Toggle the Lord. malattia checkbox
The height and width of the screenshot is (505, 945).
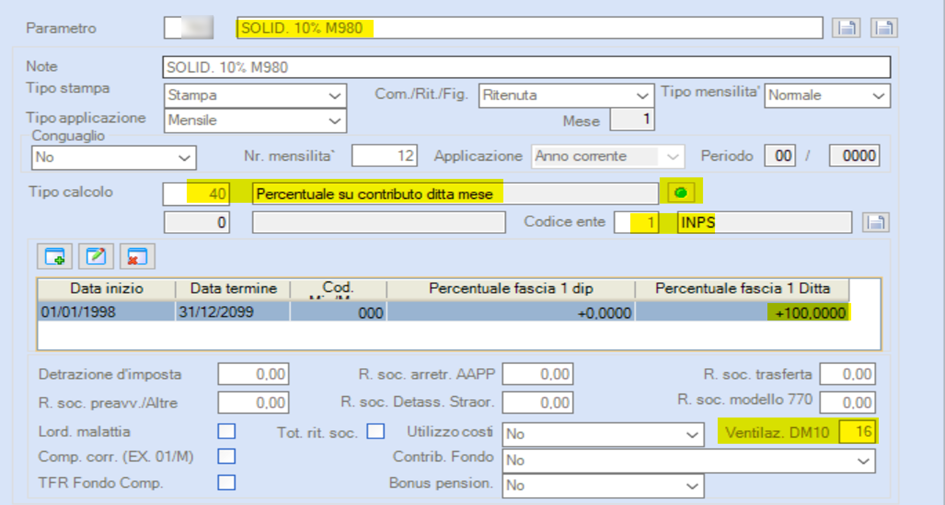click(227, 431)
